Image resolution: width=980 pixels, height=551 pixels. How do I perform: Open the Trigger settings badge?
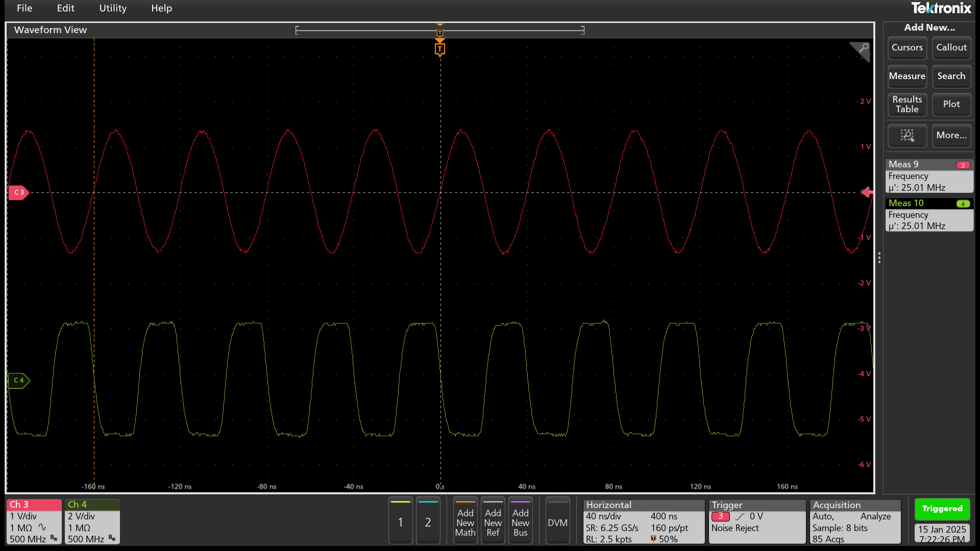click(x=756, y=521)
